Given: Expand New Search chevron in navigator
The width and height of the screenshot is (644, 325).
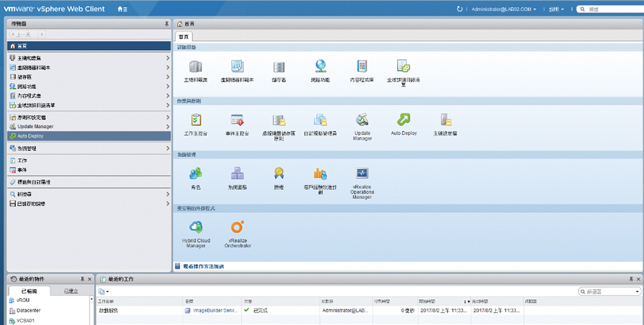Looking at the screenshot, I should (x=167, y=194).
